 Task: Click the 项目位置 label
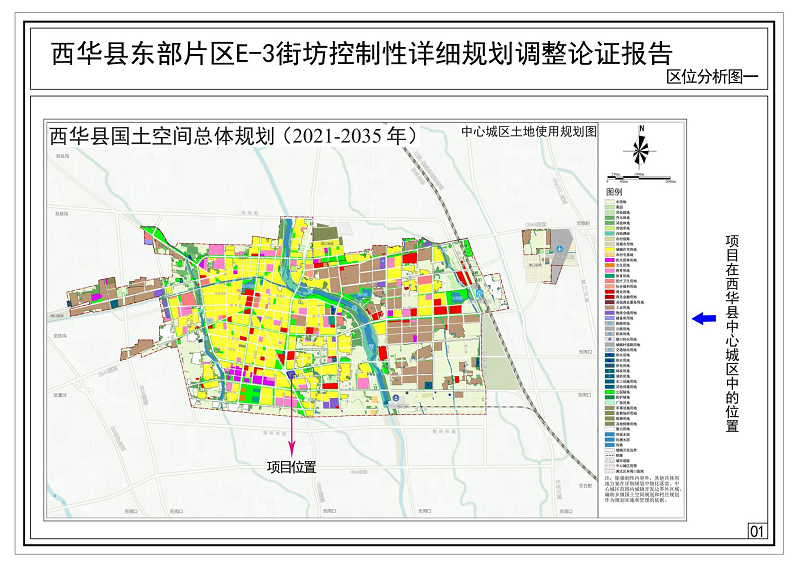click(x=292, y=466)
